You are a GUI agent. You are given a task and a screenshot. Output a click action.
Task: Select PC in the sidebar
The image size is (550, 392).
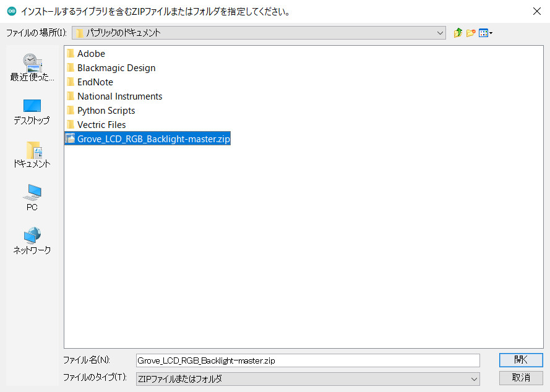pos(32,198)
